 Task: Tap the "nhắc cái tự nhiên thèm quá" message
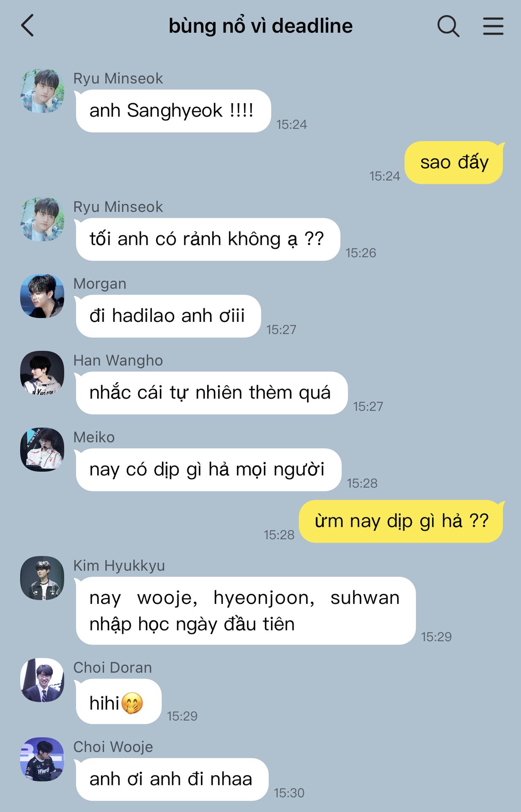(211, 393)
